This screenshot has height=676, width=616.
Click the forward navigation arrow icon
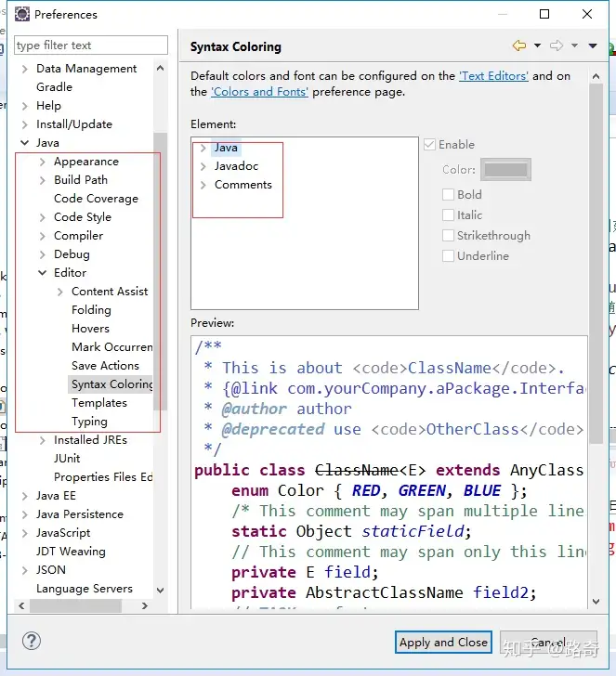click(x=556, y=45)
